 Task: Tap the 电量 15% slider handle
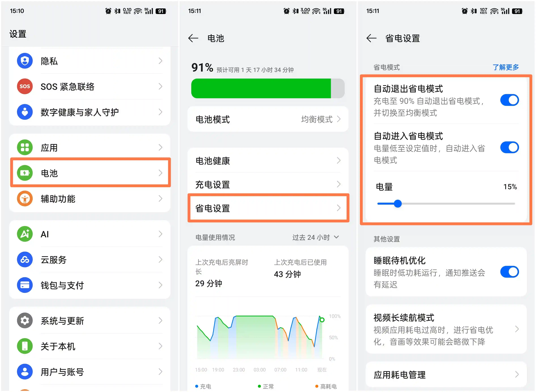point(398,204)
